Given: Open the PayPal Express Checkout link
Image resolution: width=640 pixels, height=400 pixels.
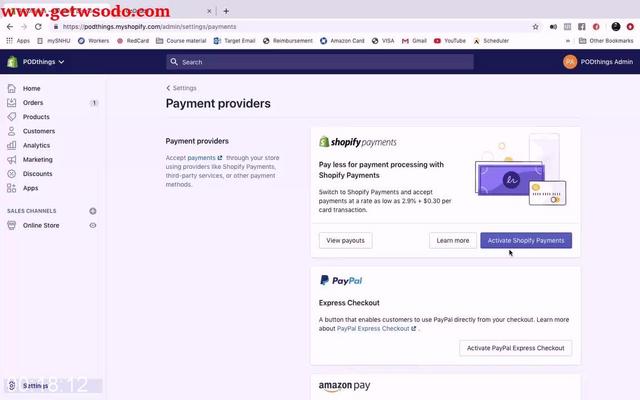Looking at the screenshot, I should (x=376, y=329).
